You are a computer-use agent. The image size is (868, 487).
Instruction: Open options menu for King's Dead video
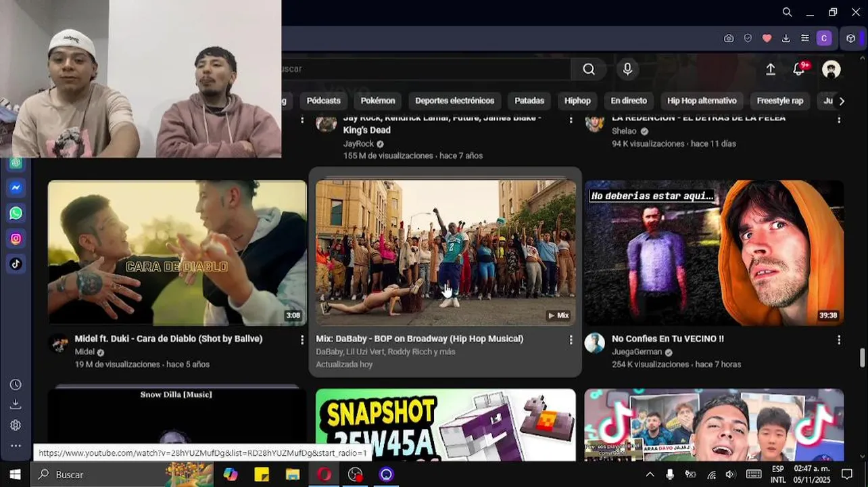571,120
